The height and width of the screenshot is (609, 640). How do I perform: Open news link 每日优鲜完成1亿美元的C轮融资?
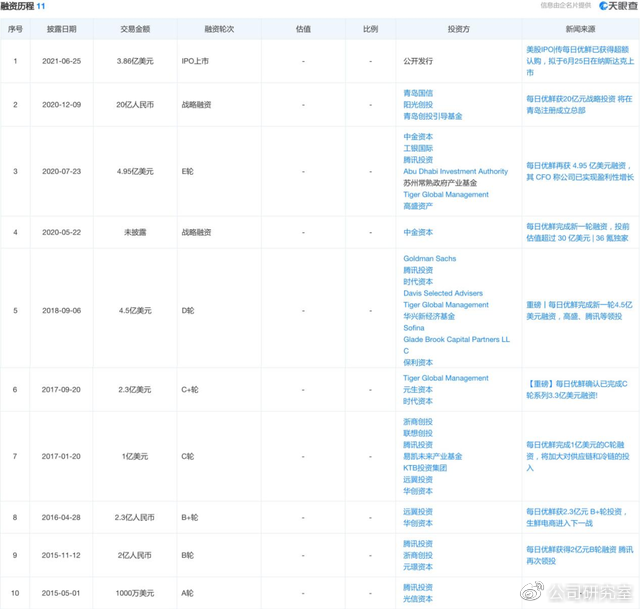[x=578, y=456]
